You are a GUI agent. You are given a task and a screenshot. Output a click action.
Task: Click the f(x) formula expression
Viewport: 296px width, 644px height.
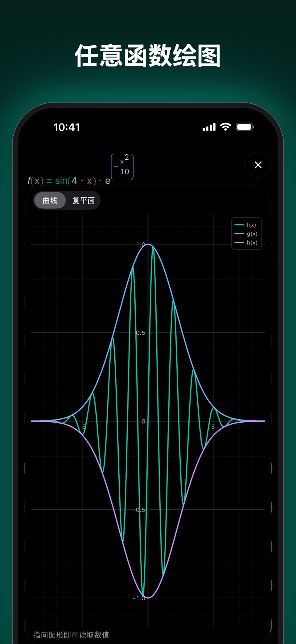(x=81, y=169)
